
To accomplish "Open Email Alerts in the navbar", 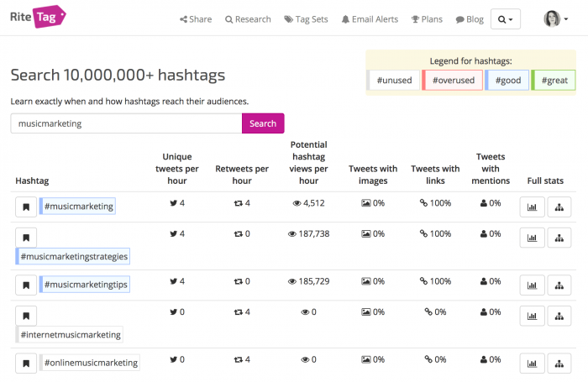I will coord(370,18).
